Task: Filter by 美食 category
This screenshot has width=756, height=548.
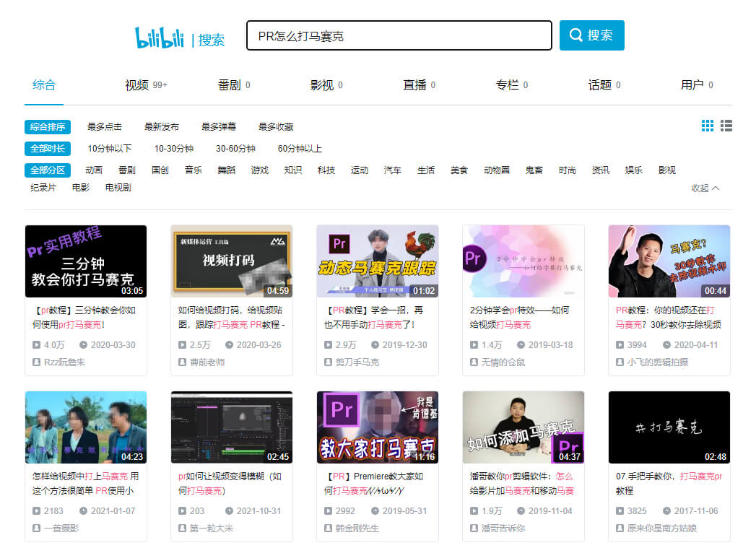Action: click(459, 170)
